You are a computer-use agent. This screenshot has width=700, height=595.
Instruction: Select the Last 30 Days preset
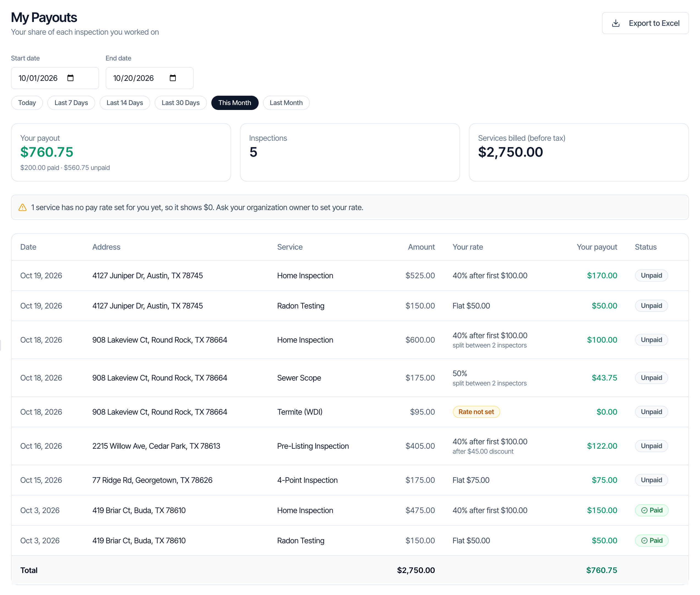181,103
